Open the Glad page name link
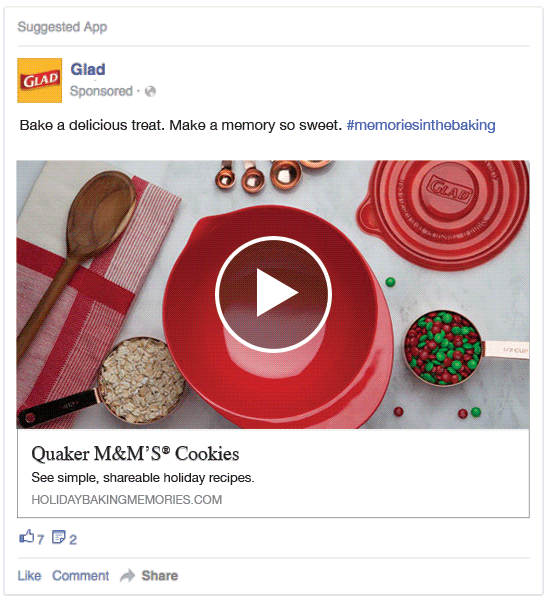The image size is (548, 600). point(88,69)
